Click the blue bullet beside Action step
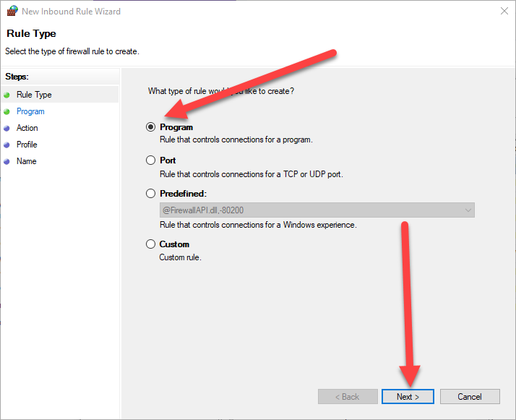The height and width of the screenshot is (420, 516). (7, 128)
